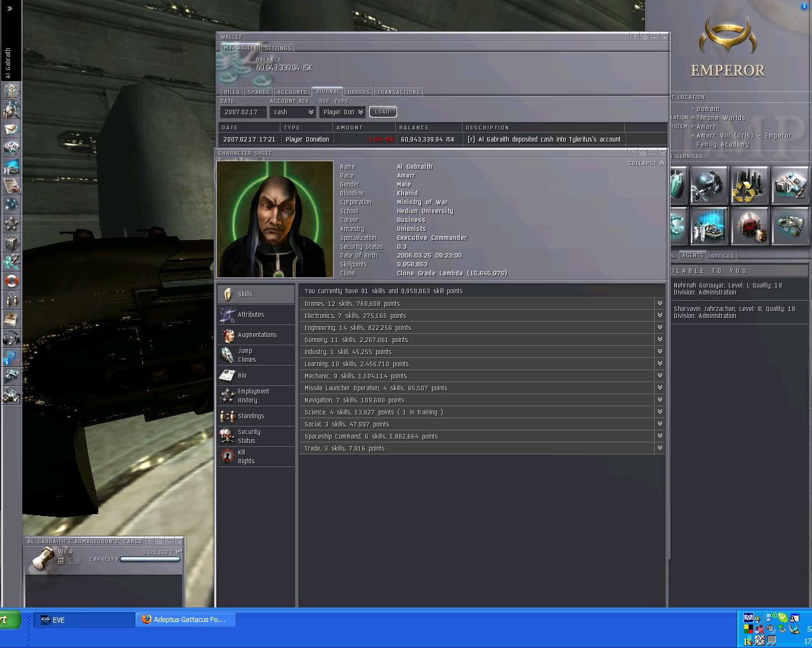Screen dimensions: 812x648
Task: Open the Wallet icon in the sidebar
Action: (11, 262)
